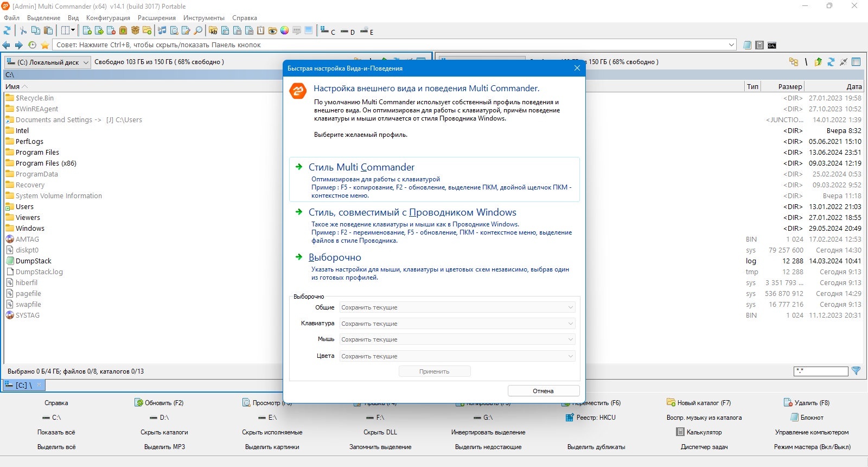The width and height of the screenshot is (868, 467).
Task: Open notepad icon beside command line
Action: click(747, 45)
